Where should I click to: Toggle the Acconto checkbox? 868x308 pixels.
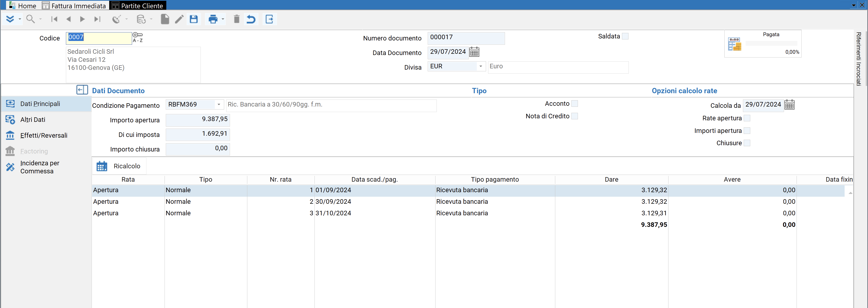pyautogui.click(x=574, y=104)
